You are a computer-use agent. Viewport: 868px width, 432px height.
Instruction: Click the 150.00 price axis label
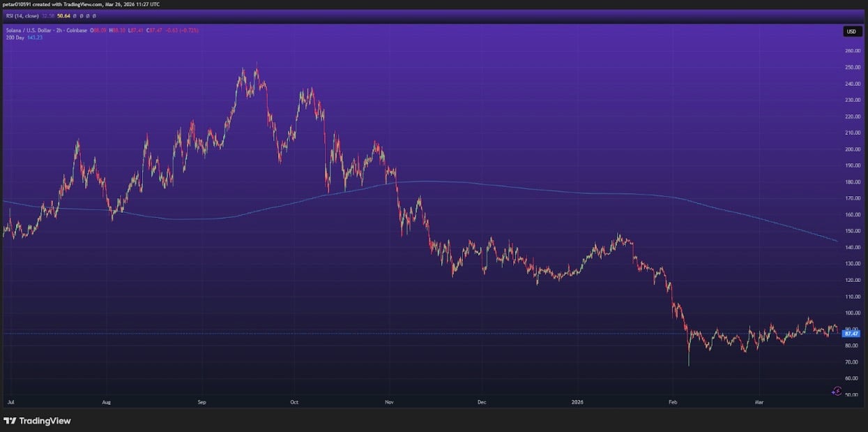tap(851, 231)
